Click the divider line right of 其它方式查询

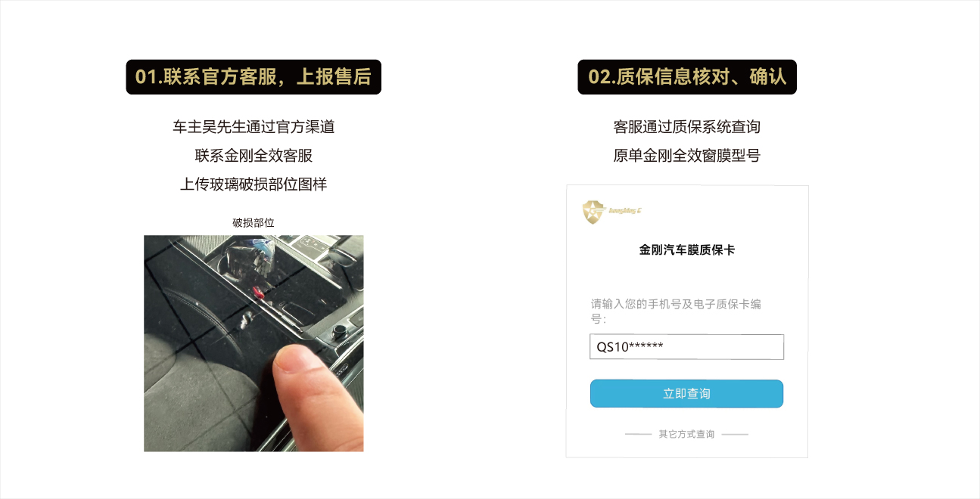735,435
